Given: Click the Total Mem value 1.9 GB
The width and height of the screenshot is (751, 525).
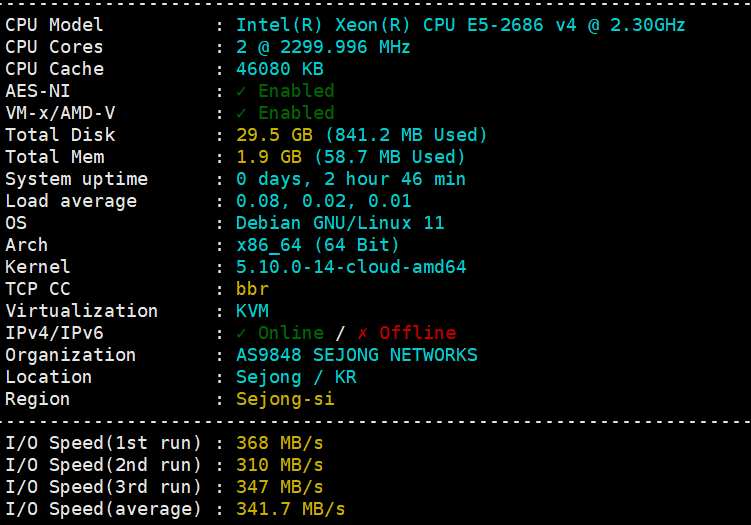Looking at the screenshot, I should [x=269, y=157].
